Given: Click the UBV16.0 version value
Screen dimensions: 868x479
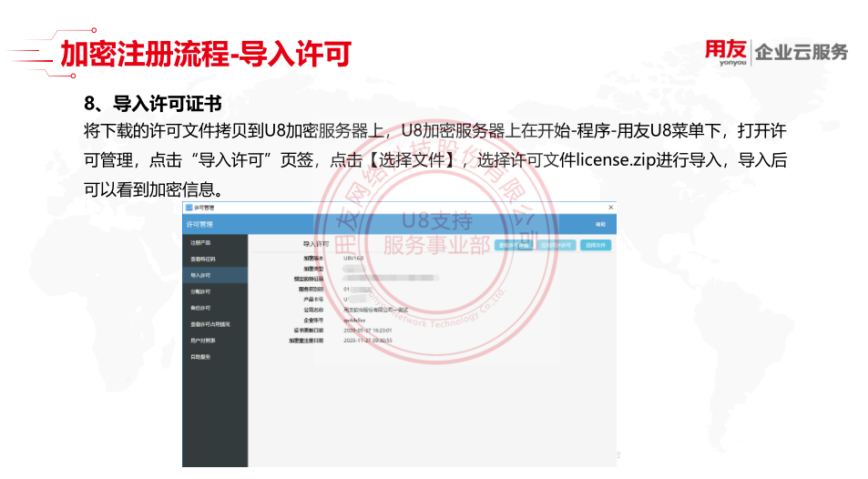Looking at the screenshot, I should pos(353,258).
